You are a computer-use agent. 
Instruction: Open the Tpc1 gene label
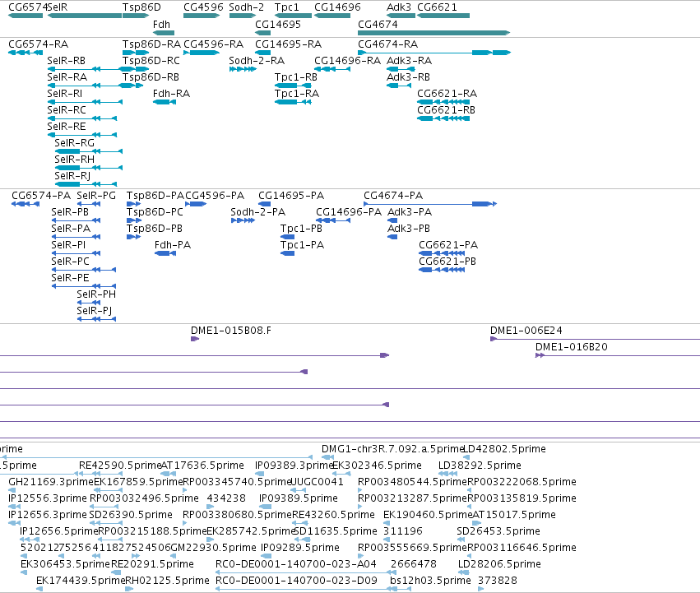(286, 7)
